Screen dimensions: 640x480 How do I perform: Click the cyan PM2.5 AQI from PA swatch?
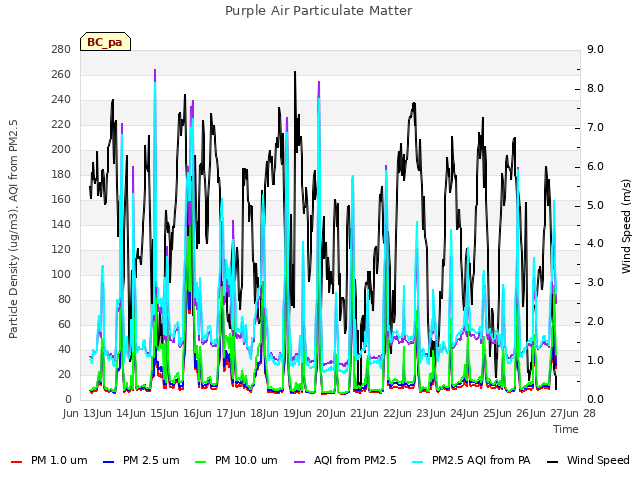click(x=418, y=461)
